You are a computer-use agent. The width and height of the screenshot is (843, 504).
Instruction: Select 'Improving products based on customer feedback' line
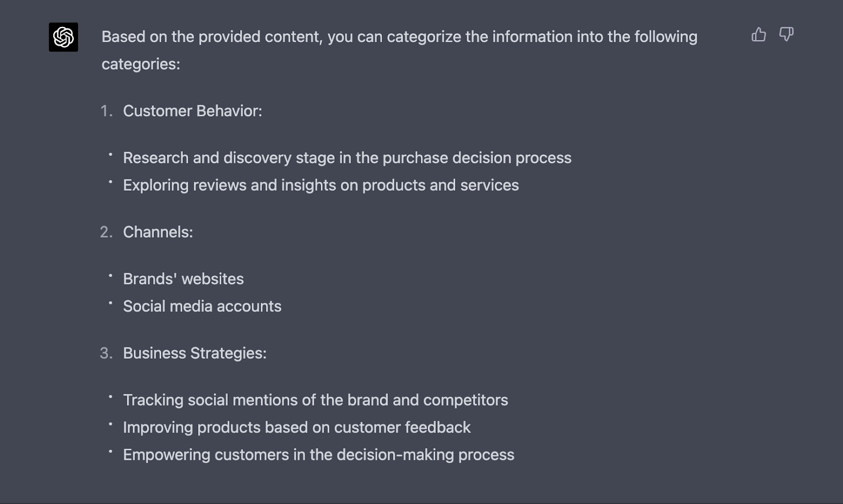(x=296, y=428)
